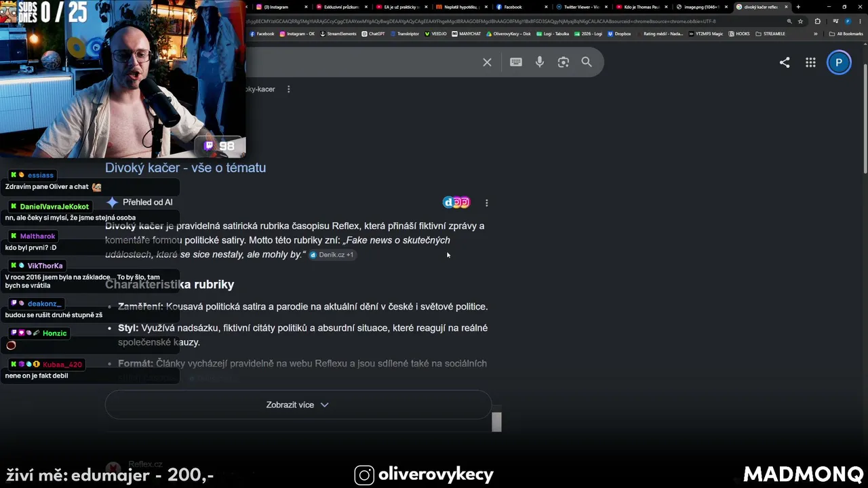Open the Deník.cz +1 source chip
This screenshot has width=868, height=488.
click(332, 255)
